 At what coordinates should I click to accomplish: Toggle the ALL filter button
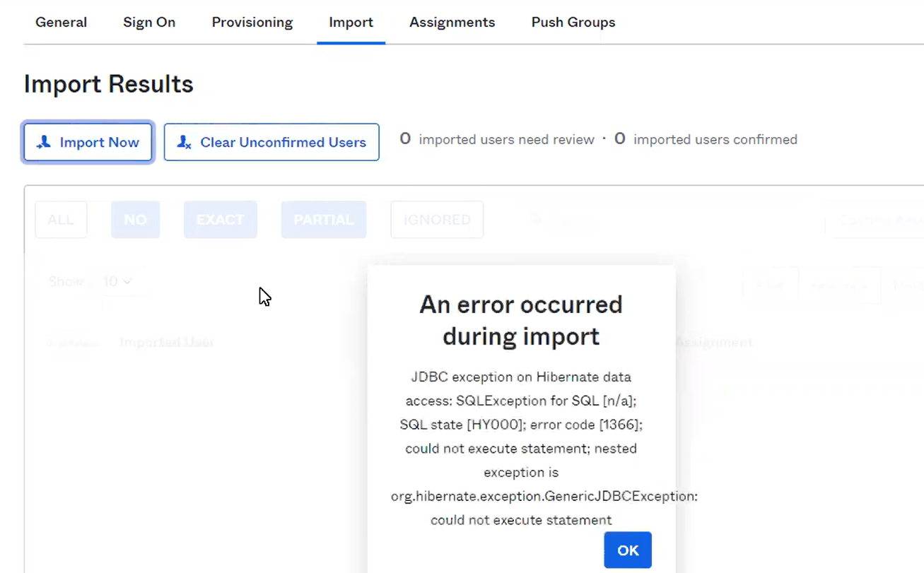pos(61,220)
